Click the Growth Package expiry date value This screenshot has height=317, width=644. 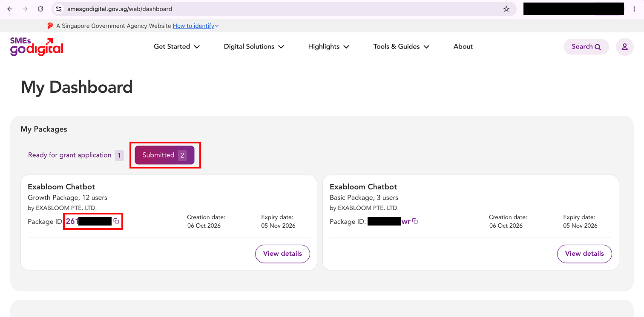[x=278, y=226]
